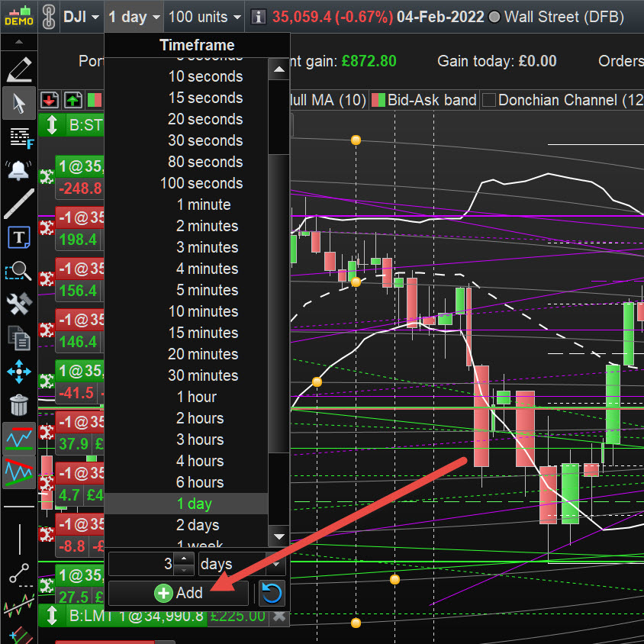Click the timeframe list scroll up arrow
Screen dimensions: 644x644
[279, 69]
